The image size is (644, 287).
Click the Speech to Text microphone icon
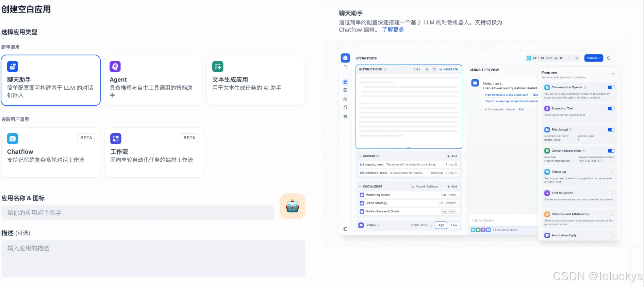click(x=547, y=108)
